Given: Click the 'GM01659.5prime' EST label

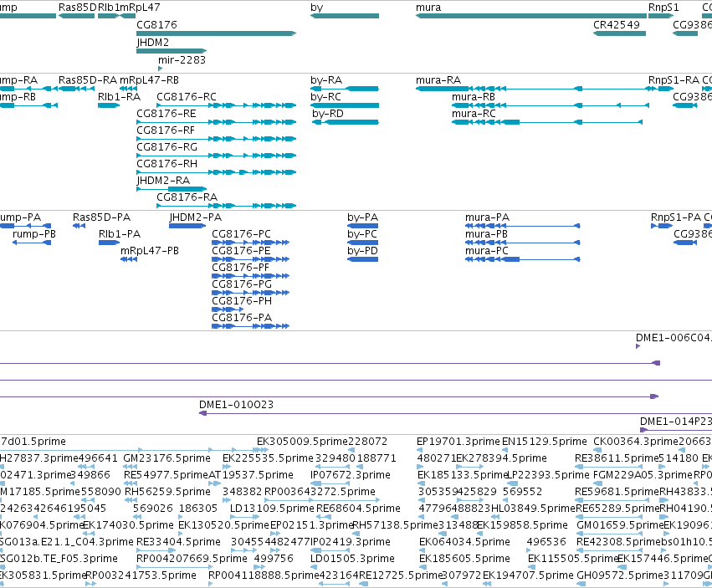Looking at the screenshot, I should coord(620,525).
